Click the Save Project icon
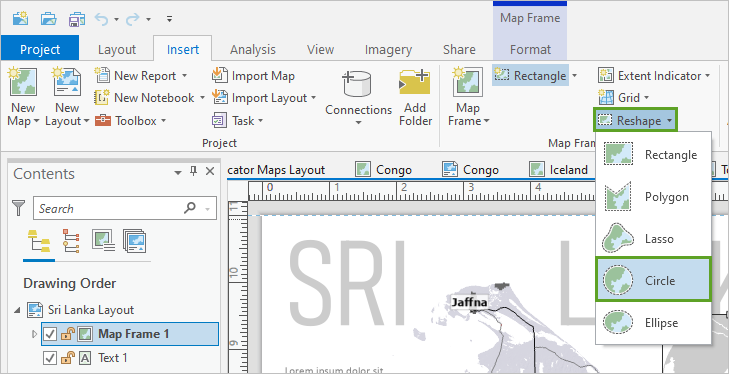Image resolution: width=729 pixels, height=374 pixels. click(76, 19)
